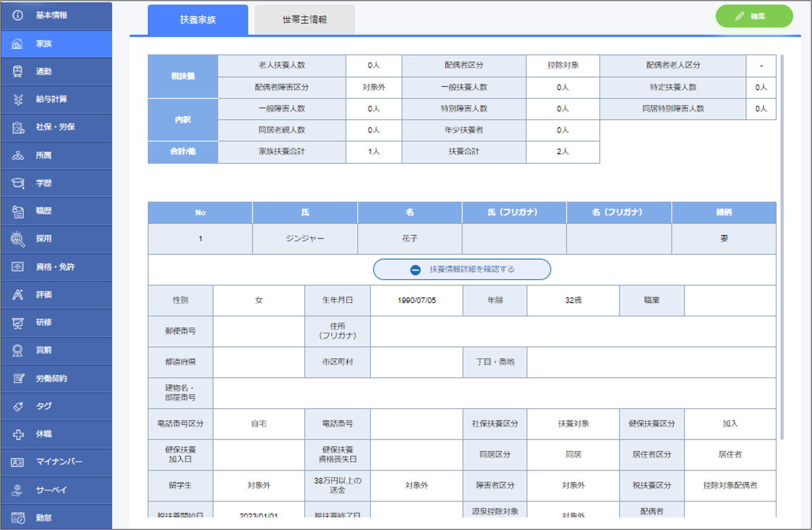Select the 扶養家族 tab
Viewport: 812px width, 530px height.
point(198,20)
